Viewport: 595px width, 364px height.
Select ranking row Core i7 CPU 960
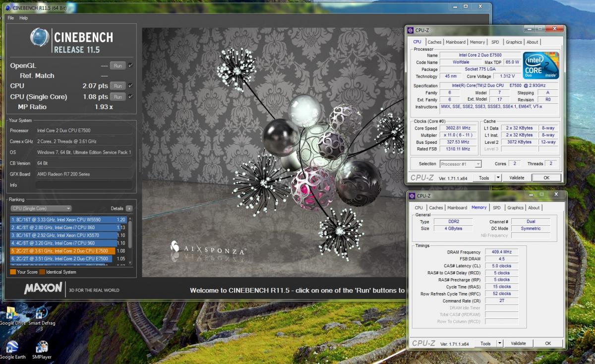point(68,243)
